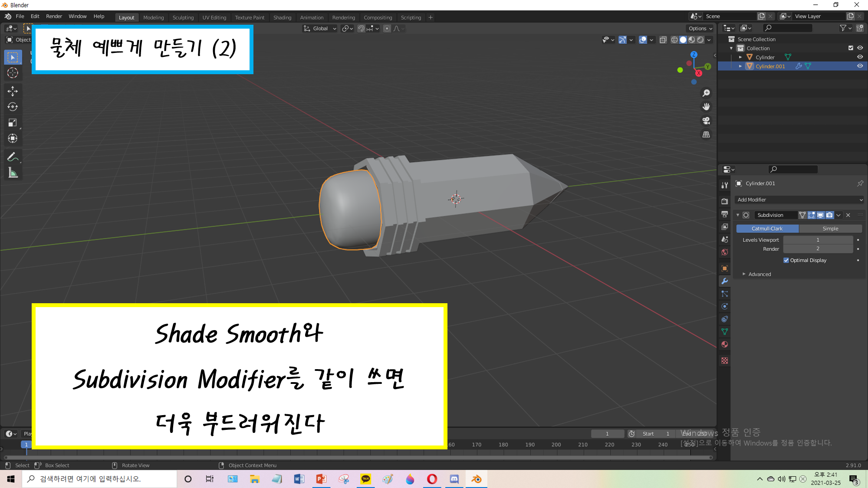This screenshot has height=488, width=868.
Task: Hide Cylinder.001 in outliner
Action: [x=860, y=66]
